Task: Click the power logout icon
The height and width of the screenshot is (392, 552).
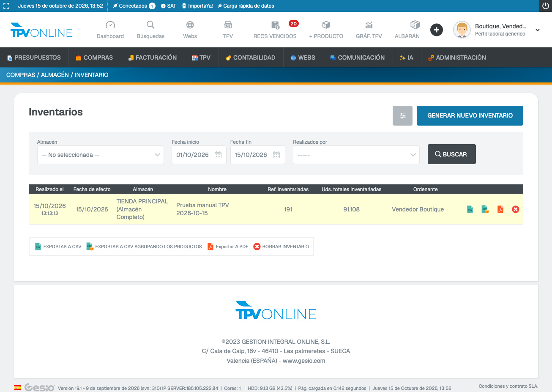Action: click(x=546, y=6)
